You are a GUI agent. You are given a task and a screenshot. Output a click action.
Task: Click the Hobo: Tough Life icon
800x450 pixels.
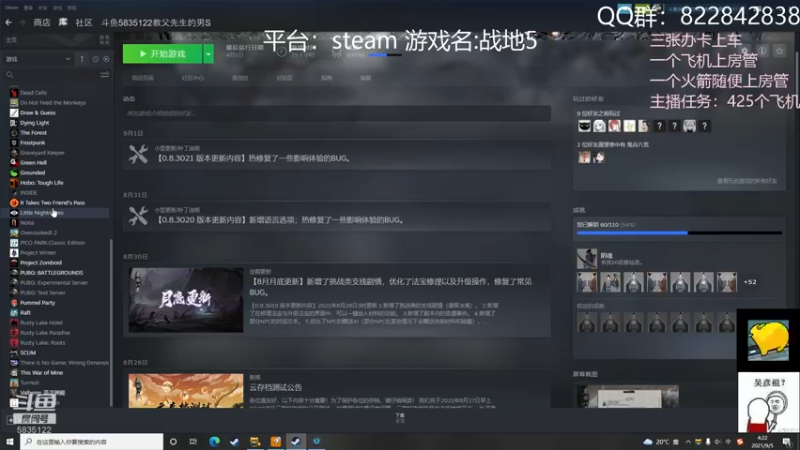pyautogui.click(x=14, y=183)
